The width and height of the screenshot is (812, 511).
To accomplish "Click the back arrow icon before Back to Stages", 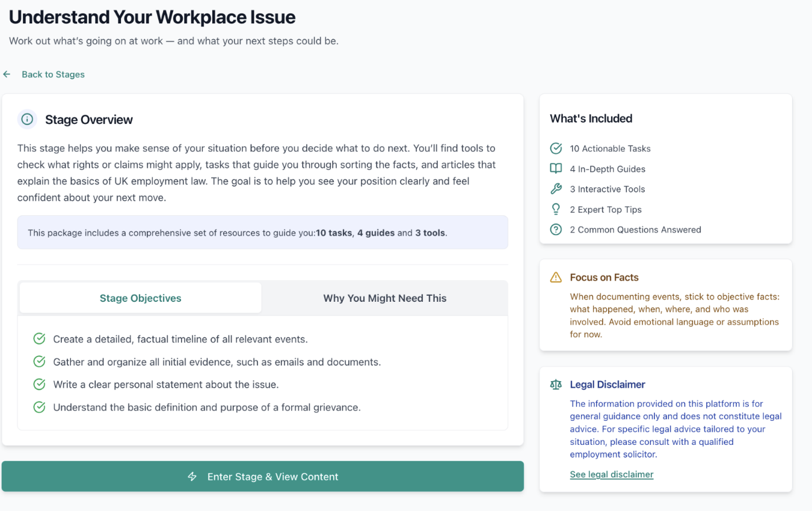I will tap(7, 73).
